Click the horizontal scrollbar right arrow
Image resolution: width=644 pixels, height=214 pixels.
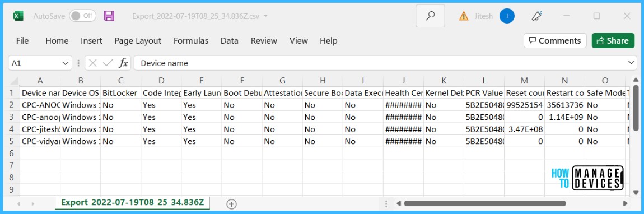[x=625, y=203]
